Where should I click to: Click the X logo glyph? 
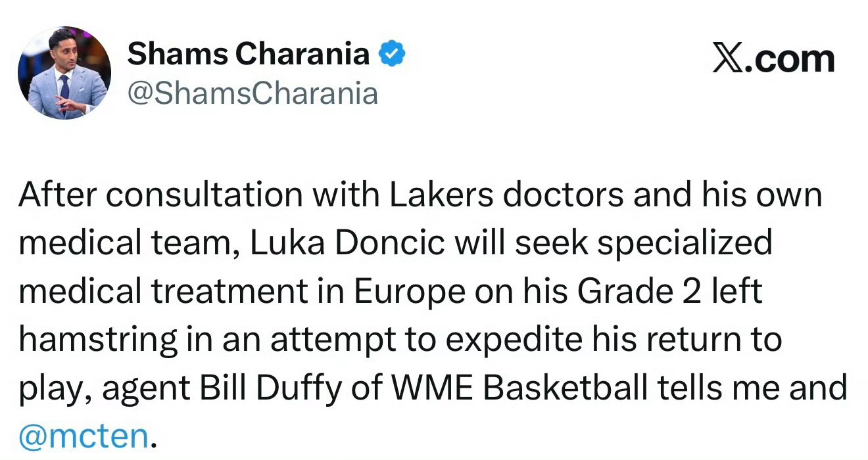coord(728,59)
